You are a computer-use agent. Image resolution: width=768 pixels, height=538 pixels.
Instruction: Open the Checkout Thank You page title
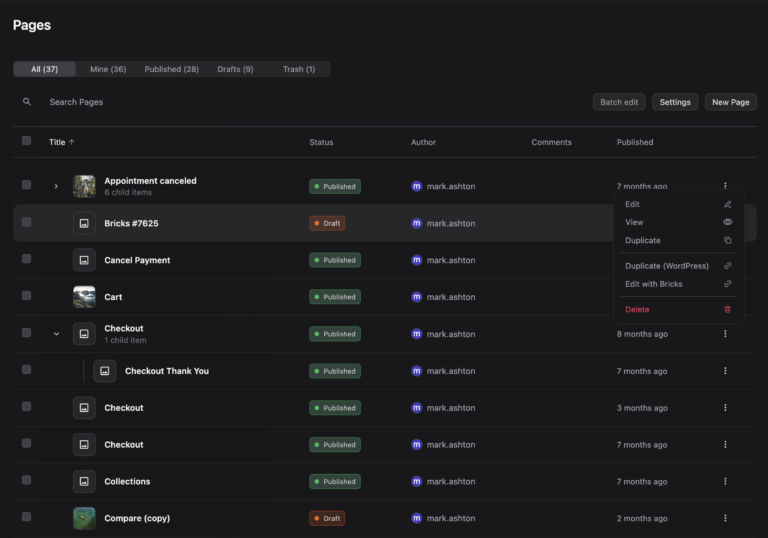167,371
